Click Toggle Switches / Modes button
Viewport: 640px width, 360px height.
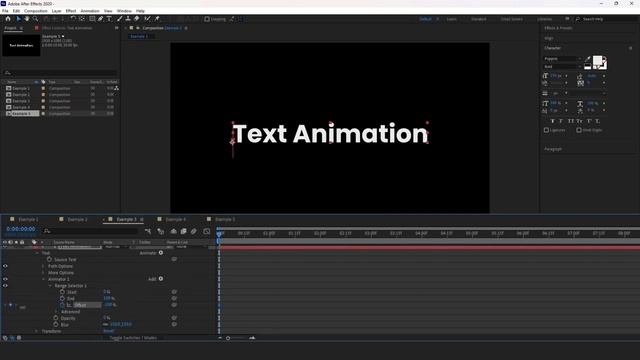coord(133,338)
